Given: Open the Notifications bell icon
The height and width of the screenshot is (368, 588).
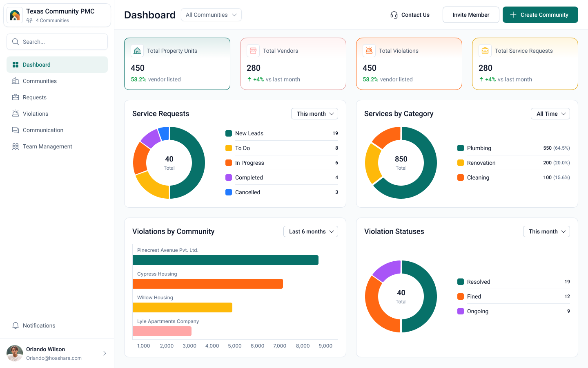Looking at the screenshot, I should [x=16, y=325].
